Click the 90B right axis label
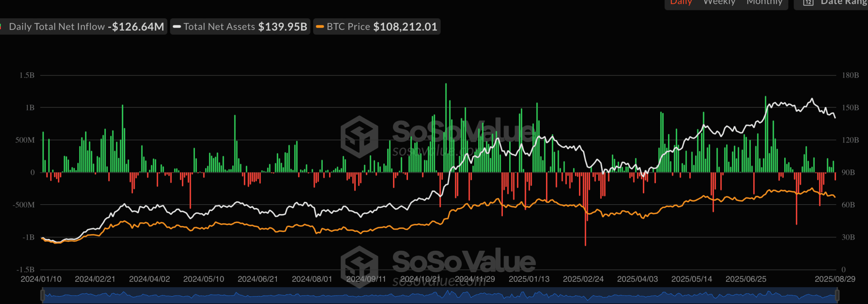 coord(848,172)
